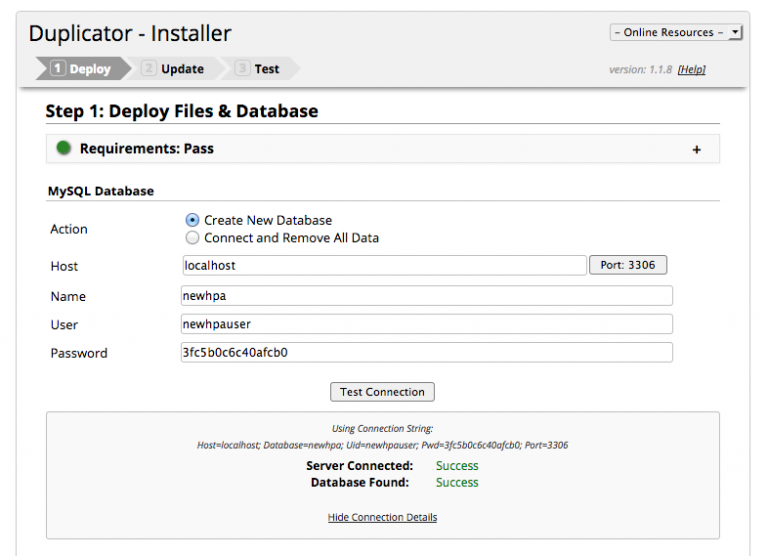This screenshot has width=768, height=556.
Task: Click the MySQL Database section heading
Action: [x=101, y=191]
